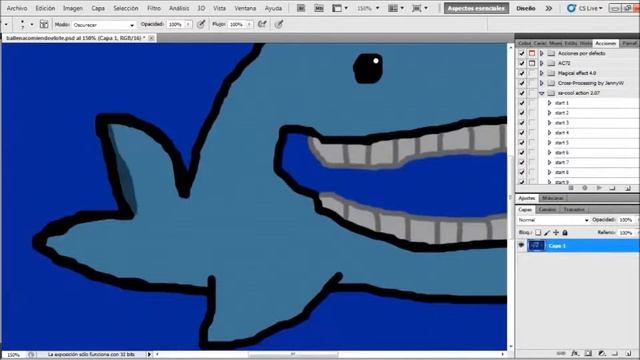Toggle checkbox for AC72 action set
The width and height of the screenshot is (640, 360).
pos(522,63)
